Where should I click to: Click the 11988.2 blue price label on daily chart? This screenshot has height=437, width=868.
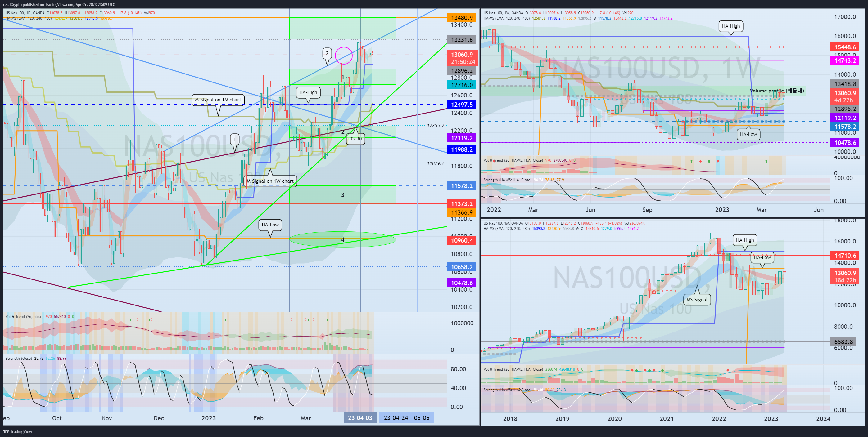click(x=462, y=149)
